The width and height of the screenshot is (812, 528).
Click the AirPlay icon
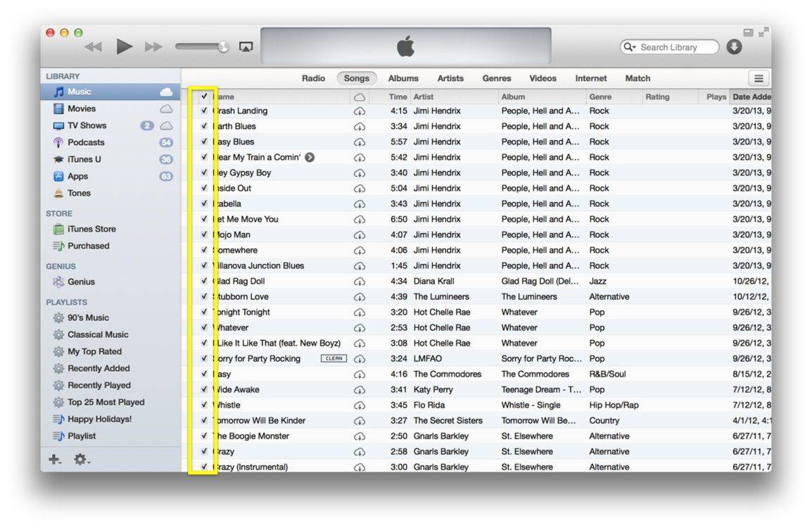pyautogui.click(x=246, y=47)
